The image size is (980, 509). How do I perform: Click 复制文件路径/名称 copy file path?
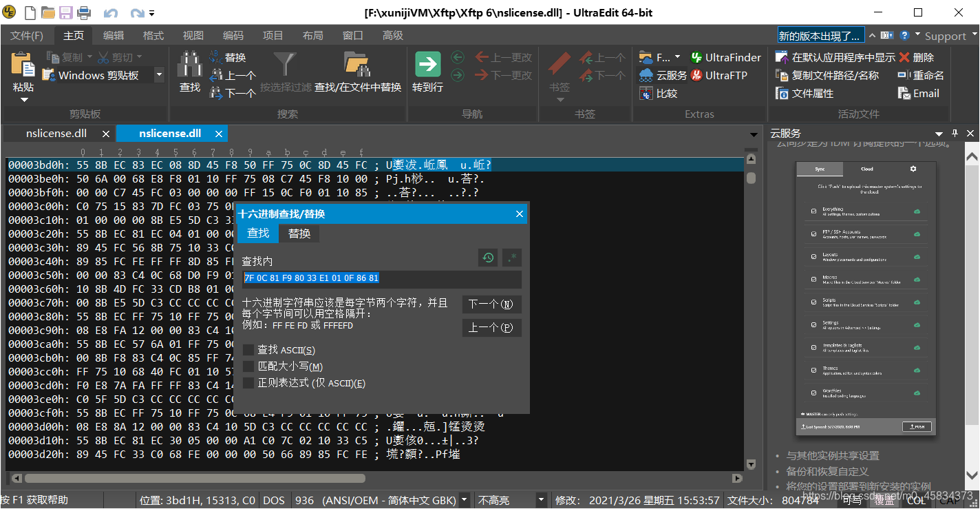[827, 75]
